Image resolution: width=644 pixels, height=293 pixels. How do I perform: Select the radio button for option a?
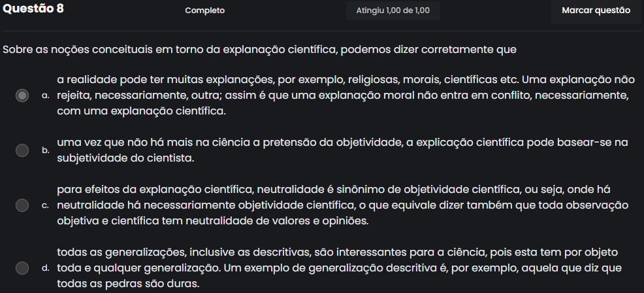pos(22,95)
